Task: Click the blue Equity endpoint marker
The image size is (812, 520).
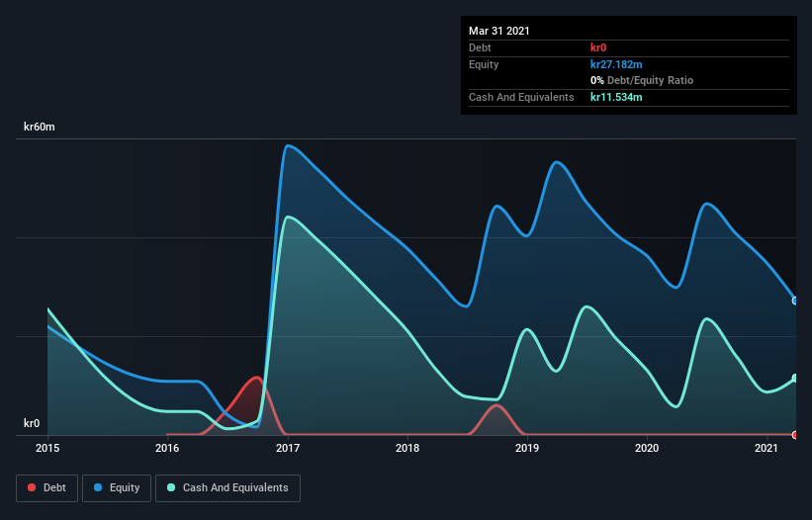Action: [795, 301]
